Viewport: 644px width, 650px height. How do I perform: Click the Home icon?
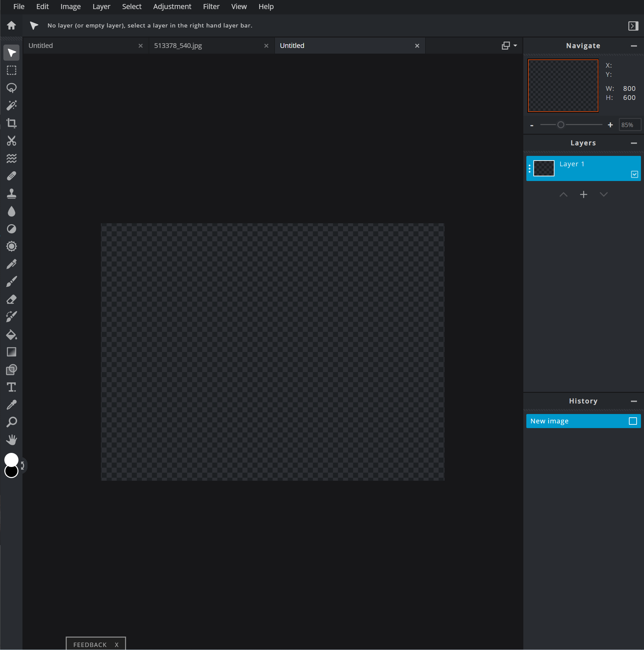11,25
